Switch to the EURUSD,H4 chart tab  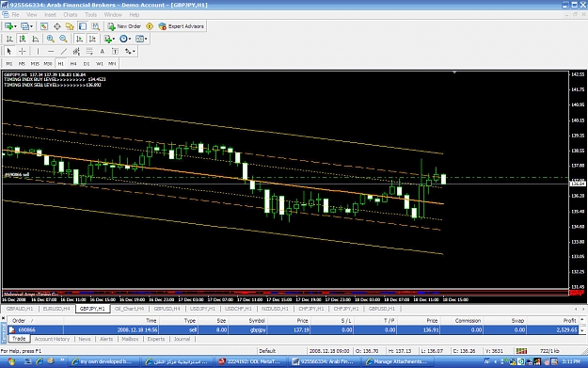point(56,309)
